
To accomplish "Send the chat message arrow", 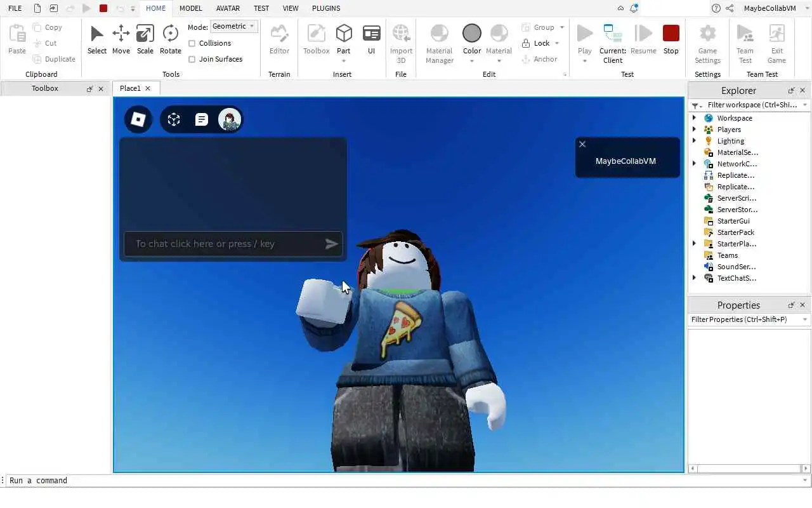I will pyautogui.click(x=331, y=244).
